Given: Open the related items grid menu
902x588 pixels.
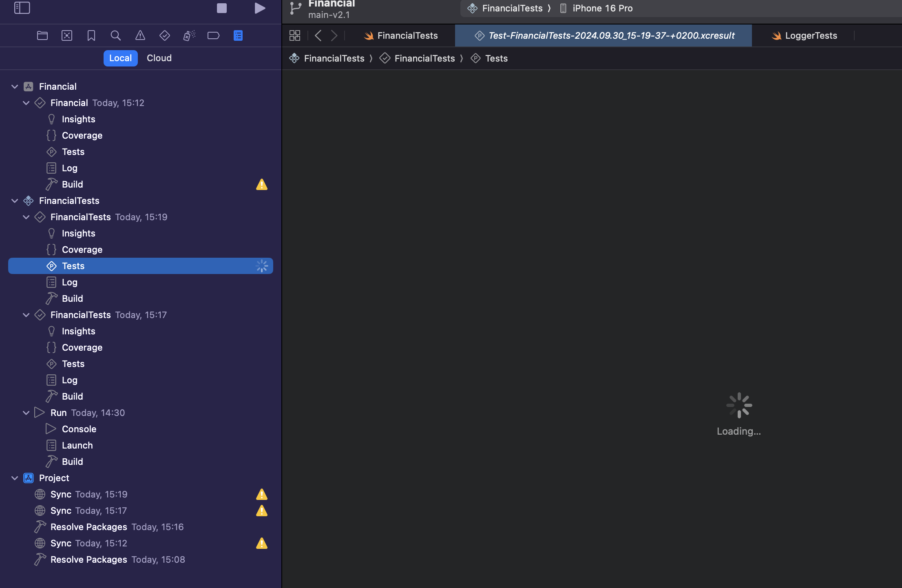Looking at the screenshot, I should pos(295,35).
